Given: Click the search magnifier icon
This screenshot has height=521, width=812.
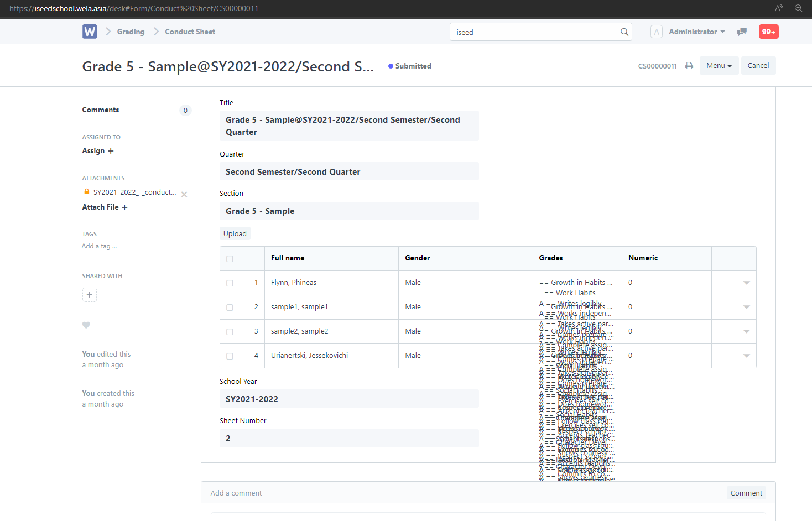Looking at the screenshot, I should 624,32.
